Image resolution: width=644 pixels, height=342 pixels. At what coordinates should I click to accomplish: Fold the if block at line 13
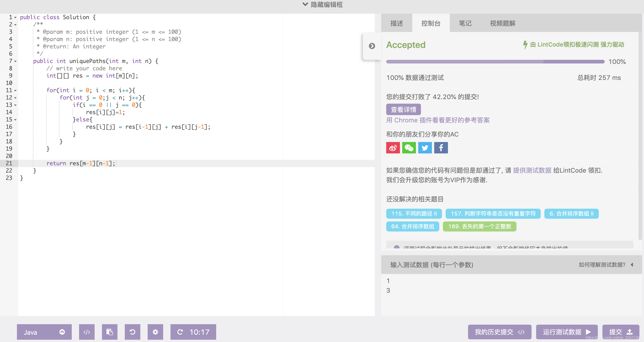16,105
